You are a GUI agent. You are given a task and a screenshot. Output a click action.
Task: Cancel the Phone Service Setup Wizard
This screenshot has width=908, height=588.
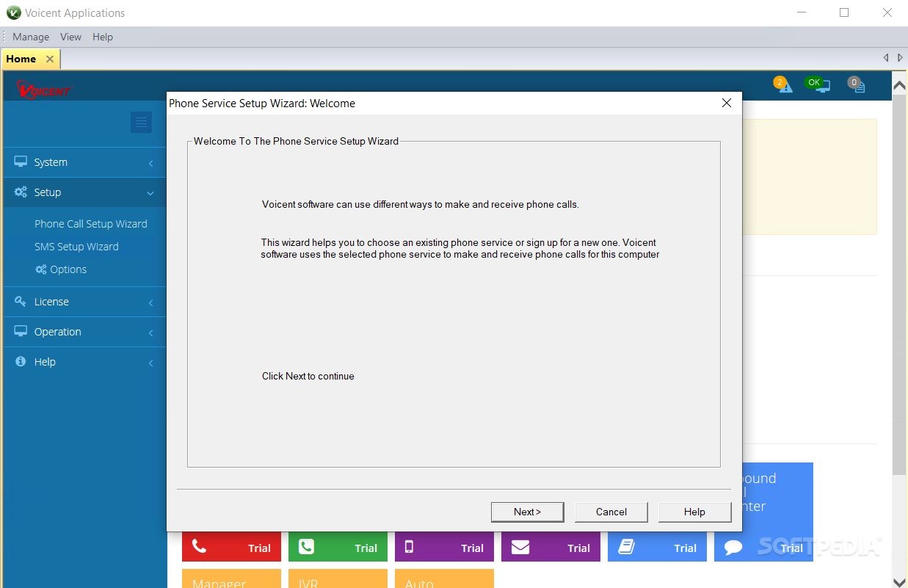coord(611,512)
